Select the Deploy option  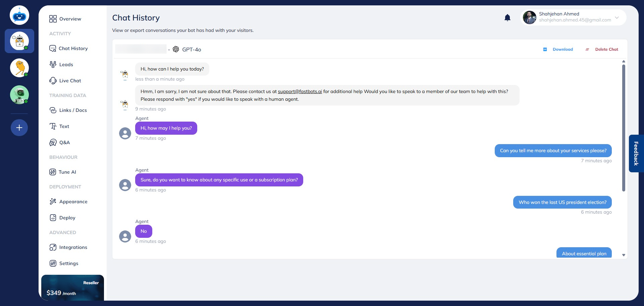(66, 217)
